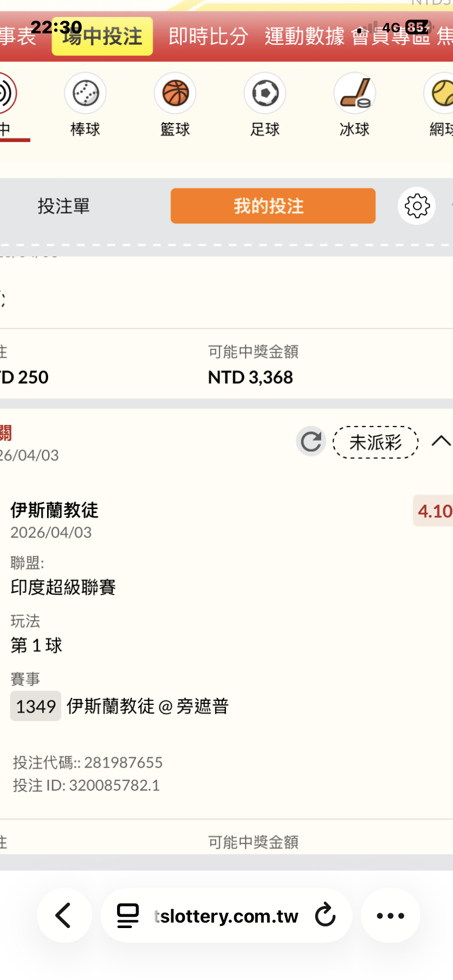Switch to 投注單 bet slip tab
Viewport: 453px width, 980px height.
point(63,206)
